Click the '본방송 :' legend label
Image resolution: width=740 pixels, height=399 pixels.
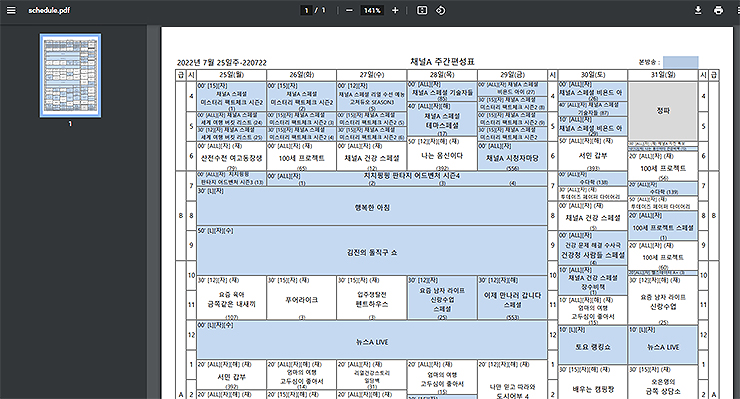pyautogui.click(x=649, y=62)
